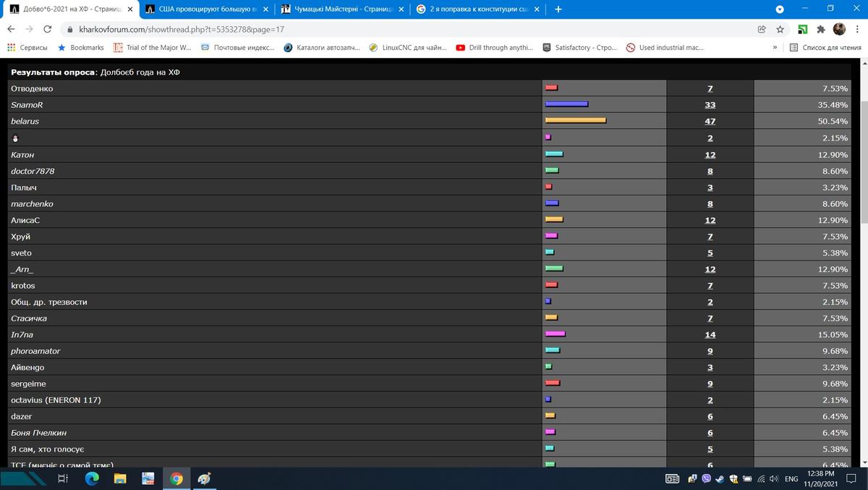
Task: Reload the page with the refresh icon
Action: pyautogui.click(x=48, y=30)
